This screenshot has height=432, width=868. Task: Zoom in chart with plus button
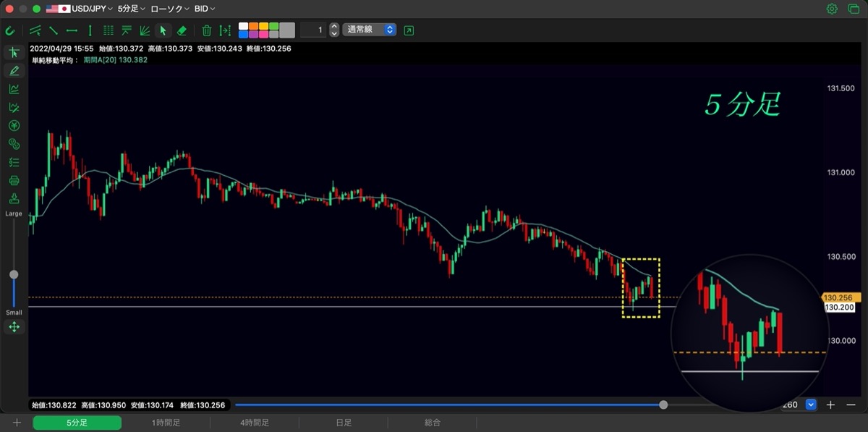point(831,405)
